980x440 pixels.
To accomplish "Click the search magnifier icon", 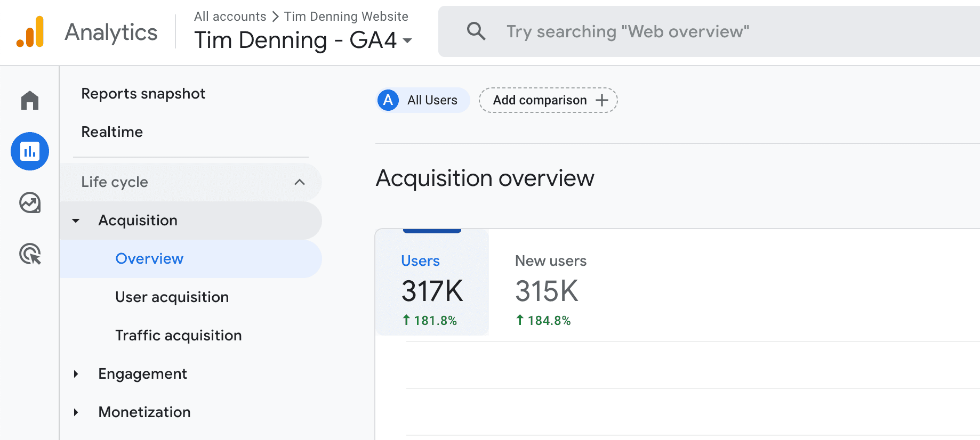I will (x=476, y=31).
